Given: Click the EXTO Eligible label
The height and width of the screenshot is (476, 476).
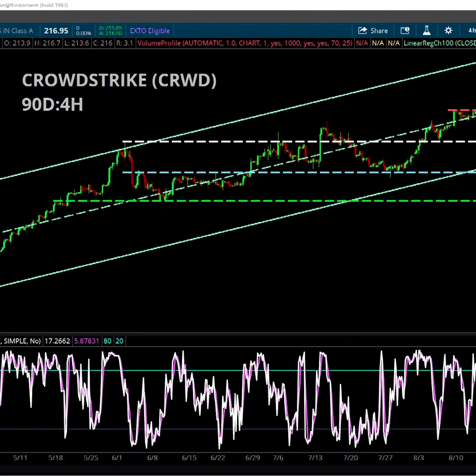Looking at the screenshot, I should point(150,31).
